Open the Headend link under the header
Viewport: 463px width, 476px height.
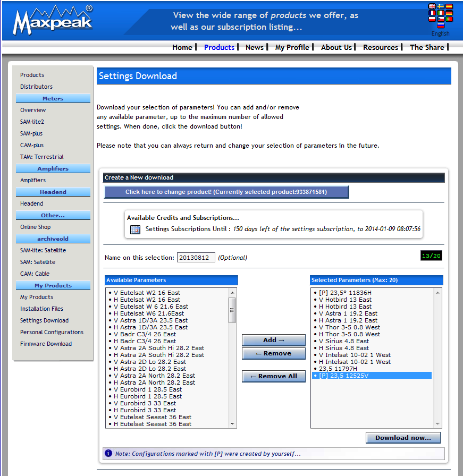[x=31, y=203]
